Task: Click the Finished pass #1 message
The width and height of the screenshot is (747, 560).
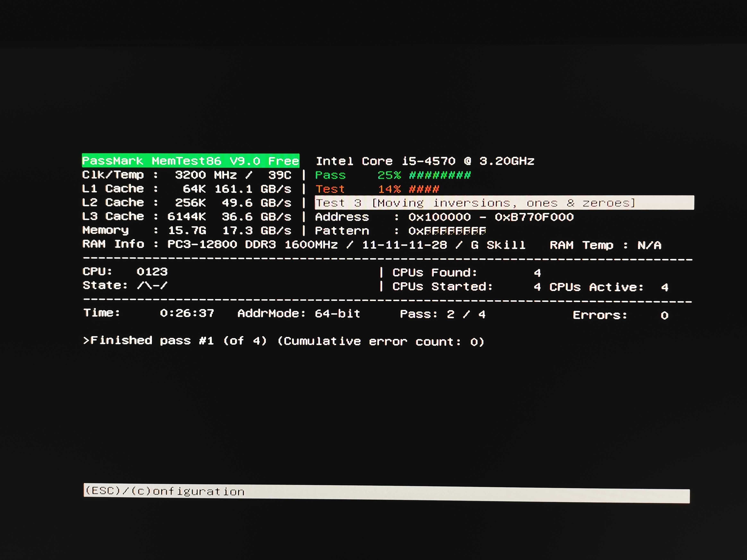Action: (x=284, y=341)
